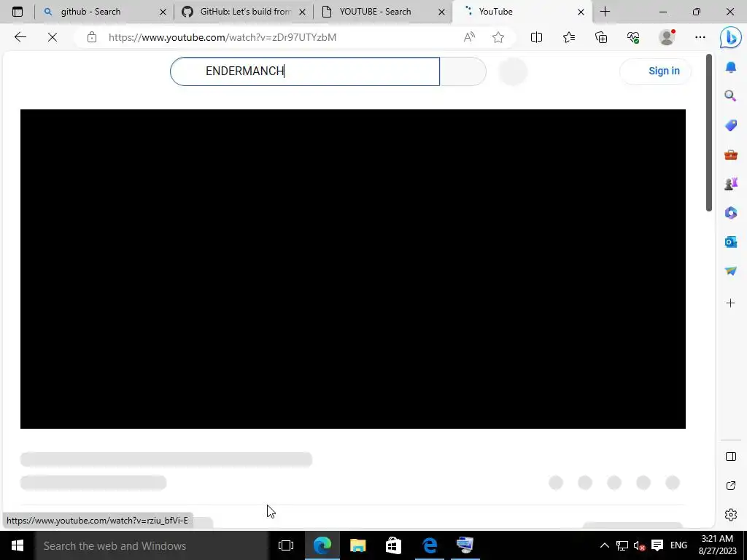Click the YouTube search box with ENDERMANCH
The height and width of the screenshot is (560, 747).
pyautogui.click(x=305, y=71)
